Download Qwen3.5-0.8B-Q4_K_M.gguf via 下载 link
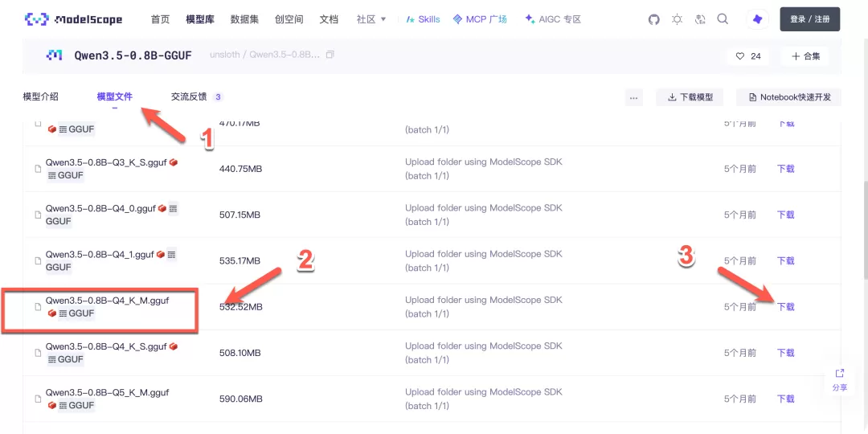The height and width of the screenshot is (434, 868). click(x=785, y=307)
